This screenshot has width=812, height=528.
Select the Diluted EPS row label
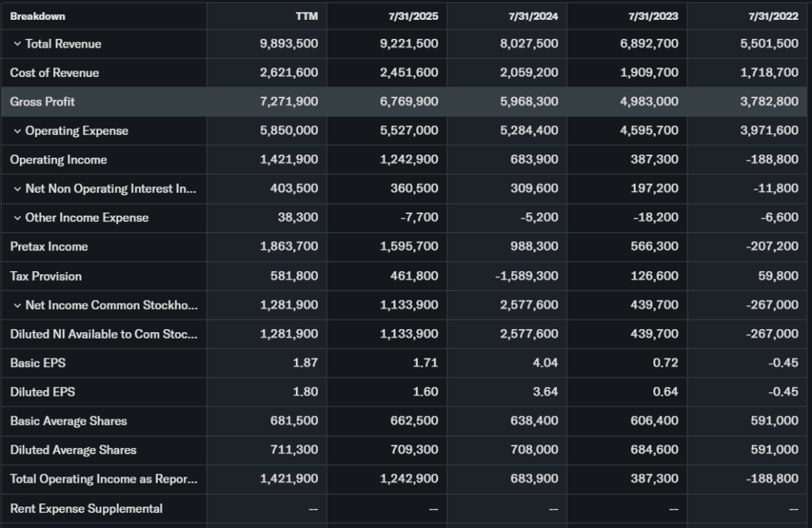(43, 392)
